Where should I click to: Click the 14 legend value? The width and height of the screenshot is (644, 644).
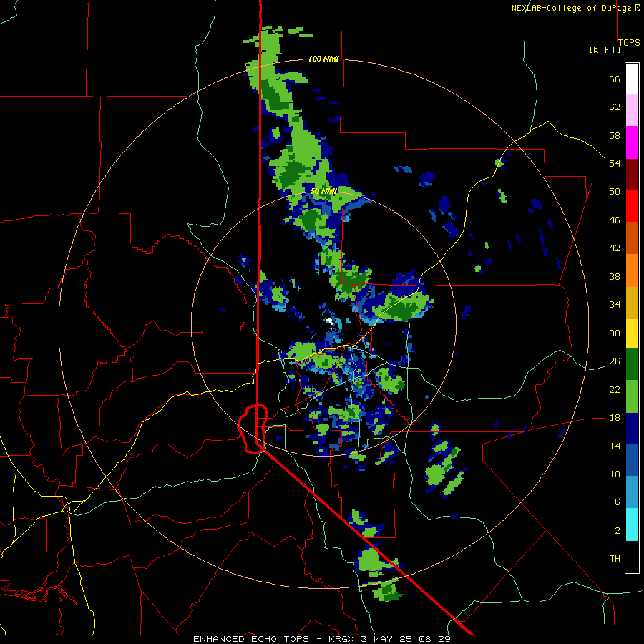pos(615,446)
